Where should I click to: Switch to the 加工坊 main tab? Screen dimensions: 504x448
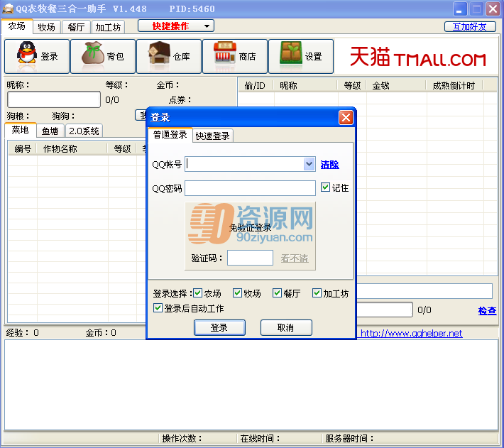tap(108, 27)
